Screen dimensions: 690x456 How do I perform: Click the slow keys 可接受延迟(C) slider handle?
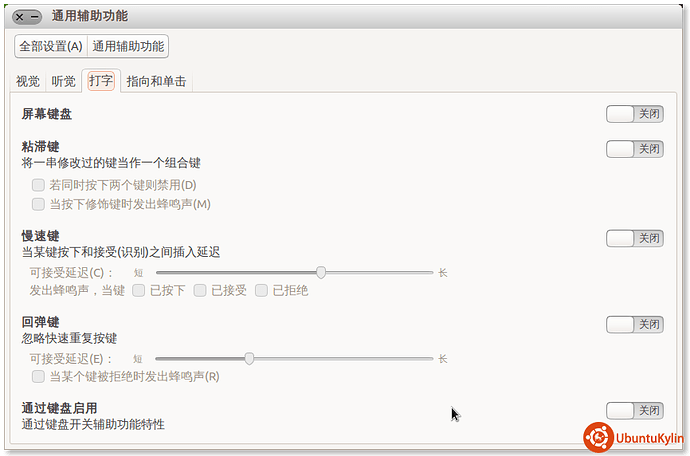(321, 272)
